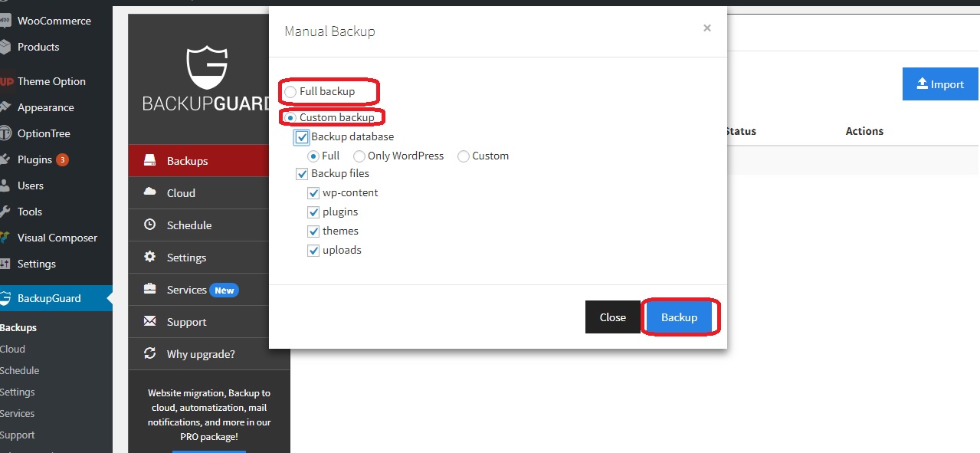Open the Schedule submenu link under BackupGuard
The width and height of the screenshot is (980, 453).
pyautogui.click(x=19, y=370)
